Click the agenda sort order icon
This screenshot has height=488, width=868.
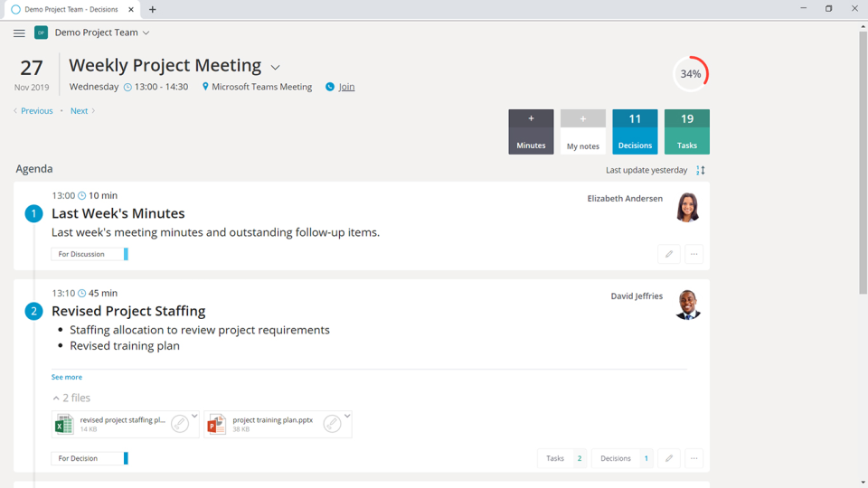pos(701,170)
